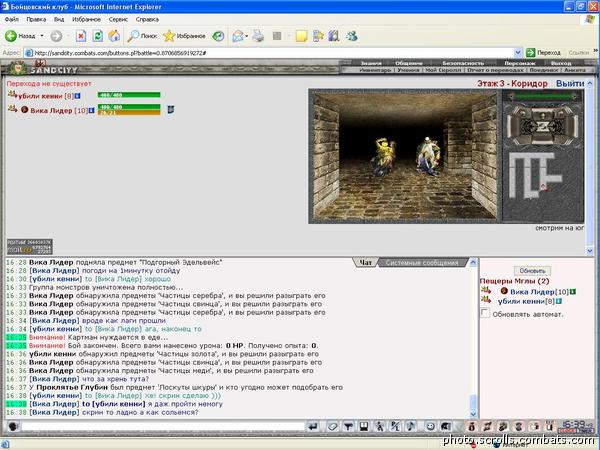The height and width of the screenshot is (450, 600).
Task: Click the green bar above the dungeon compass
Action: point(543,97)
